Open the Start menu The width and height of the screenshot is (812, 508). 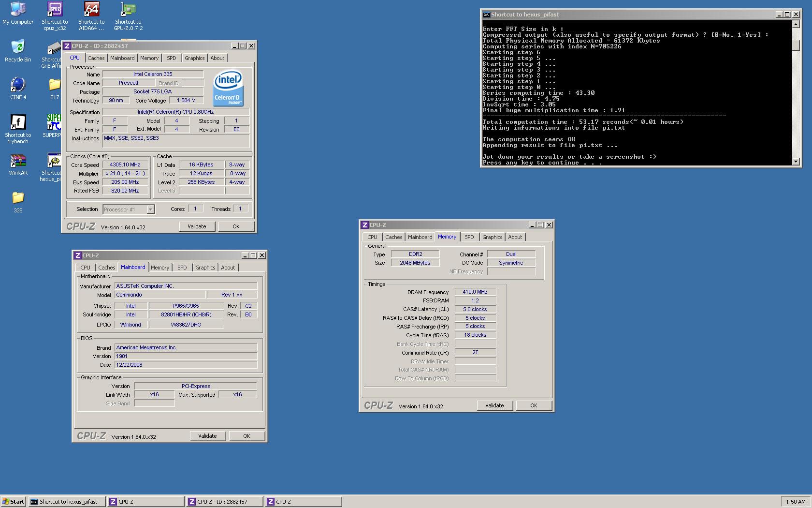(14, 502)
